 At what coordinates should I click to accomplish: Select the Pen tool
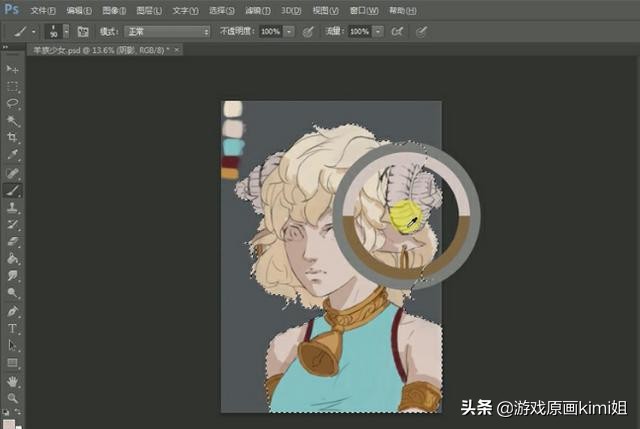(12, 311)
